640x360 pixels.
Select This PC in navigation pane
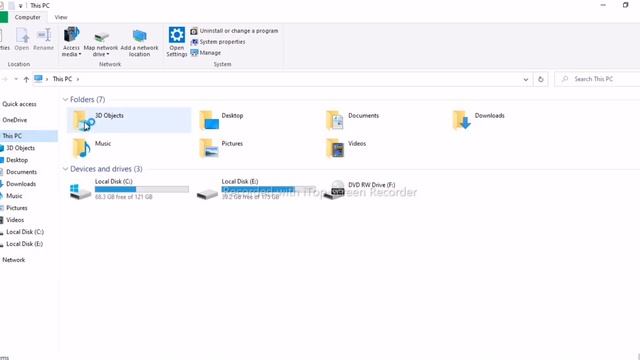click(29, 136)
